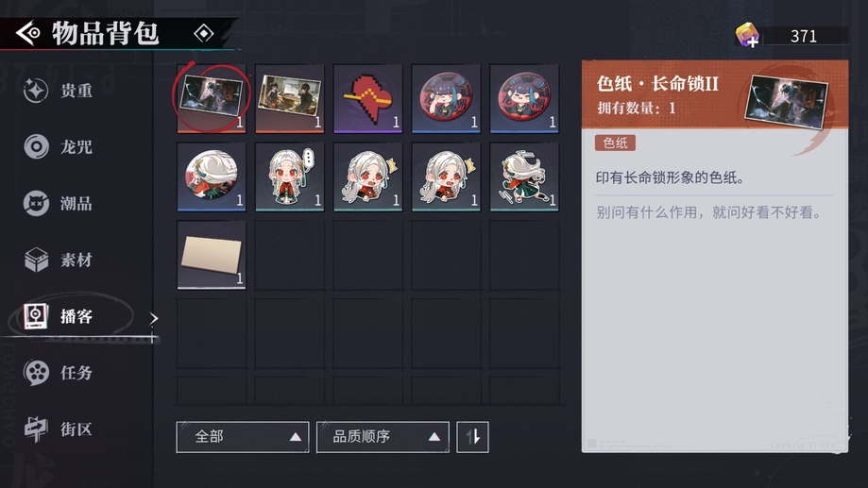
Task: Select the first dark-haired girl round badge
Action: (x=446, y=98)
